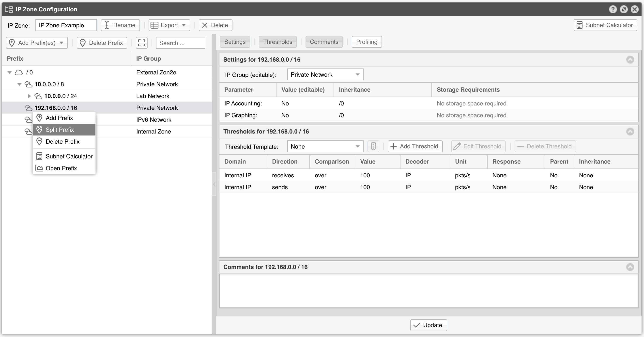Click the Delete zone button
This screenshot has width=644, height=337.
[215, 25]
